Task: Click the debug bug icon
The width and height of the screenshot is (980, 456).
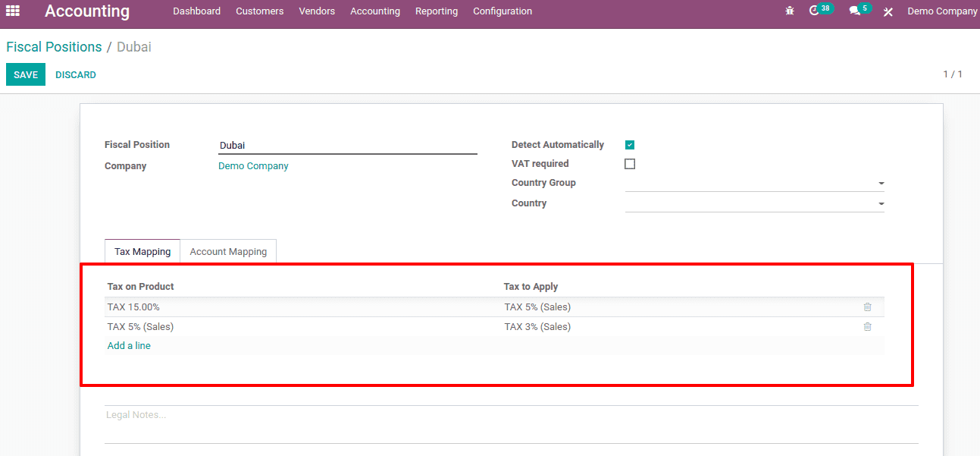Action: point(790,11)
